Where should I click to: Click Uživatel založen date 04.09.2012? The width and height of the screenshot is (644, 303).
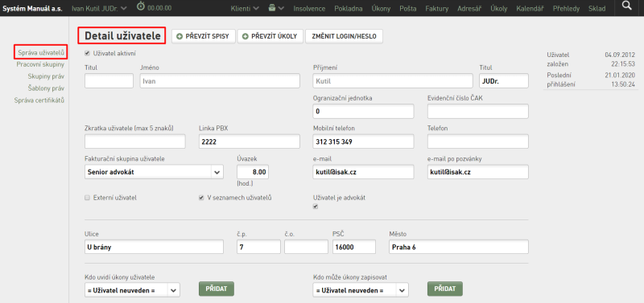tap(620, 55)
